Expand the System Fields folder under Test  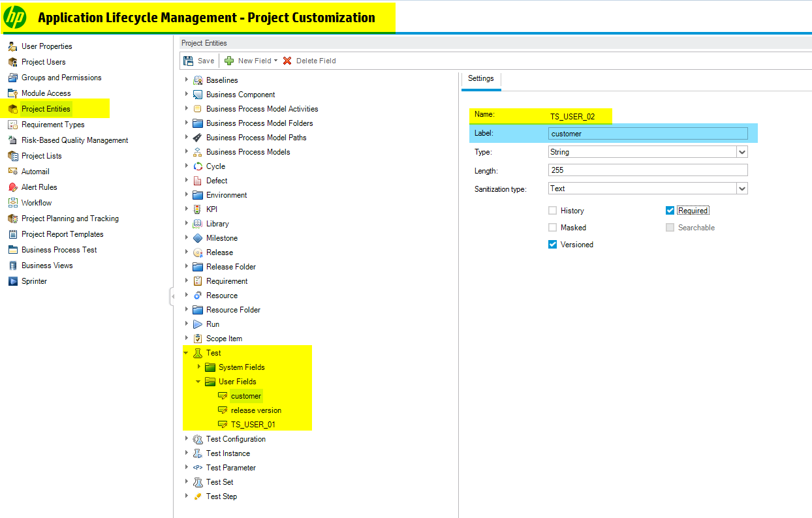200,367
